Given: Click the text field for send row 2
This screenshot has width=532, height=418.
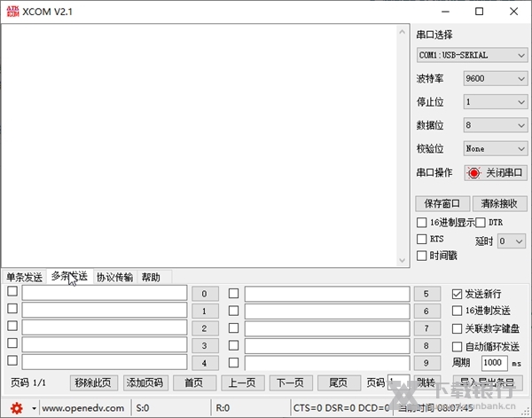Looking at the screenshot, I should (x=105, y=327).
